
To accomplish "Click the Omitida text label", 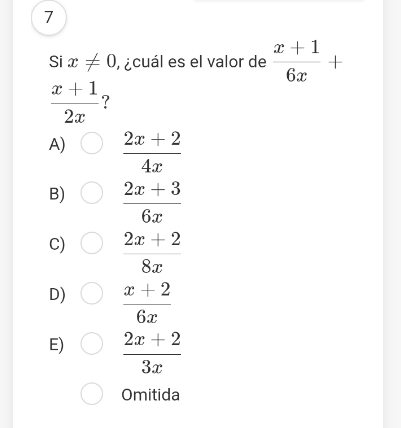I will pos(151,395).
